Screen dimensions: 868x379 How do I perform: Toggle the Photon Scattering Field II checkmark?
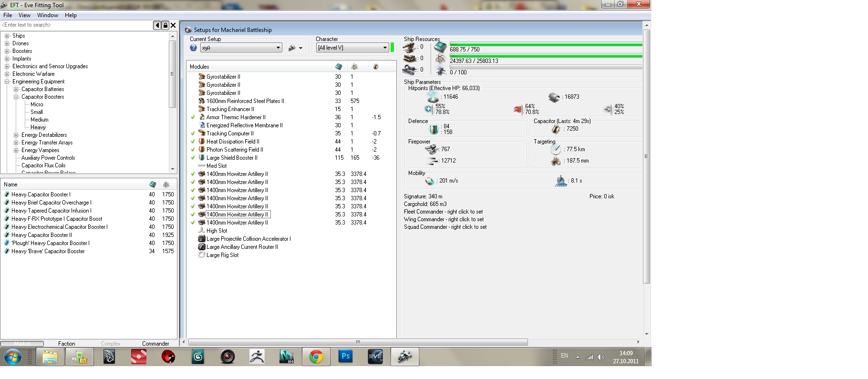tap(193, 150)
